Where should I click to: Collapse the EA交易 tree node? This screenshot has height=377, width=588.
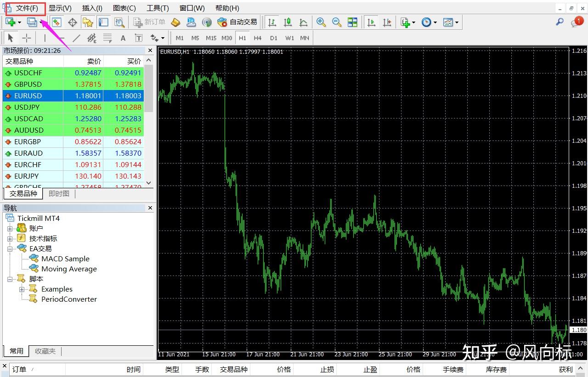click(x=10, y=248)
